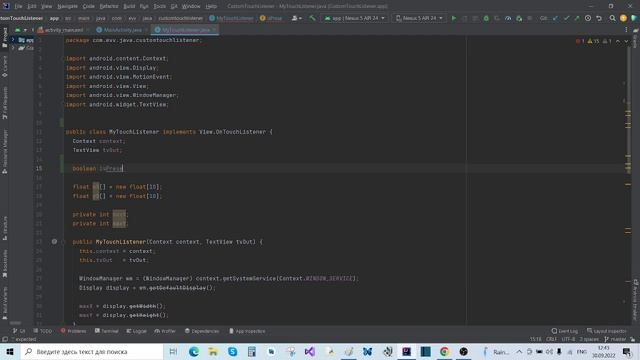The width and height of the screenshot is (640, 360).
Task: Open the Structure tool window sidebar button
Action: (x=4, y=228)
